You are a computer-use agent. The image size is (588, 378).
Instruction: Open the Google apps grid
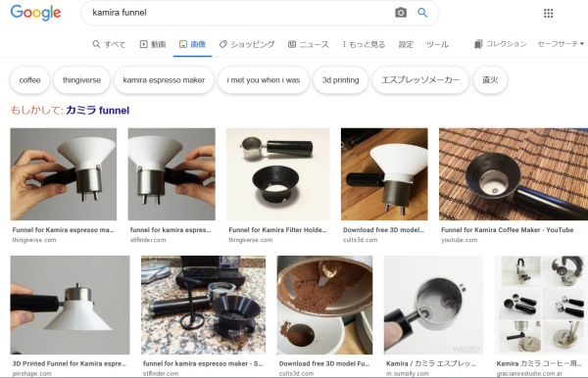pyautogui.click(x=548, y=14)
